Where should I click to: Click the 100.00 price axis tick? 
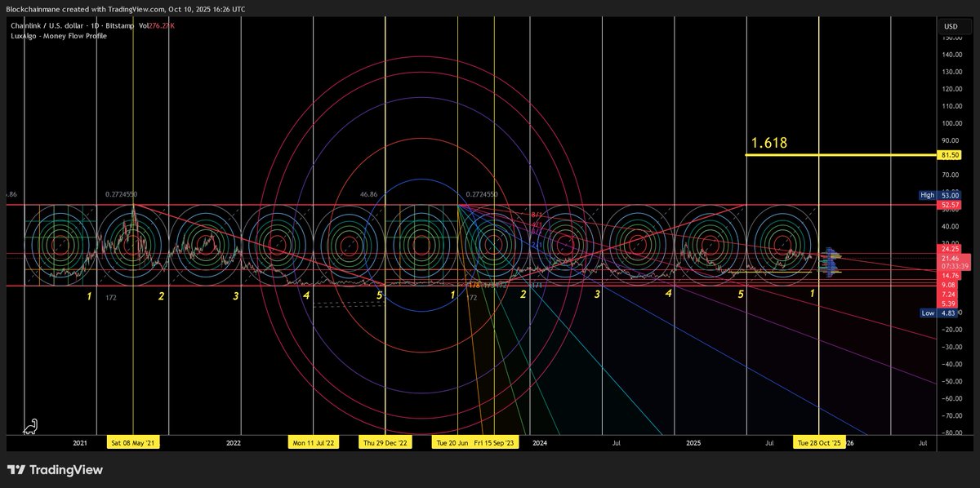[951, 124]
